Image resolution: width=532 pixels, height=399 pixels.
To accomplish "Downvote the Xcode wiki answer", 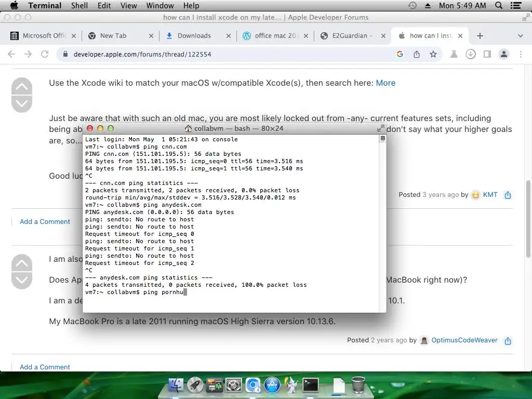I will pyautogui.click(x=22, y=104).
